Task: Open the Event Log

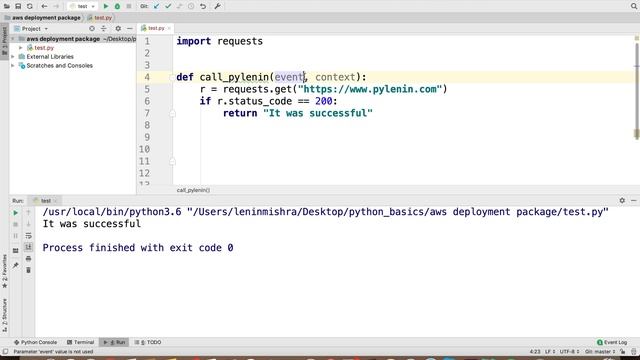Action: 612,342
